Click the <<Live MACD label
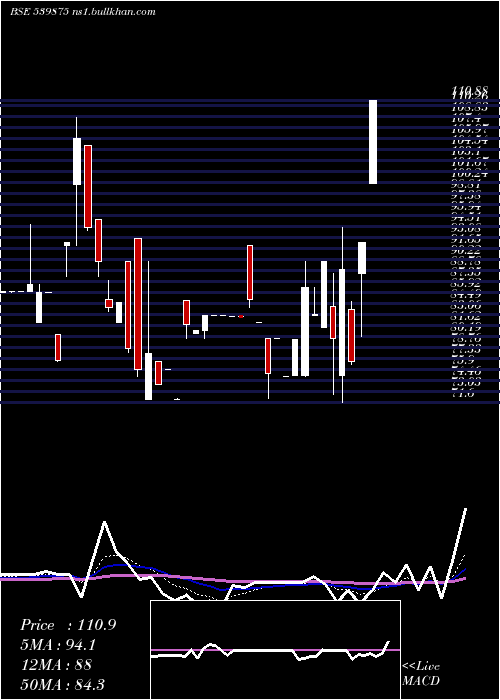Image resolution: width=500 pixels, height=700 pixels. pos(421,674)
